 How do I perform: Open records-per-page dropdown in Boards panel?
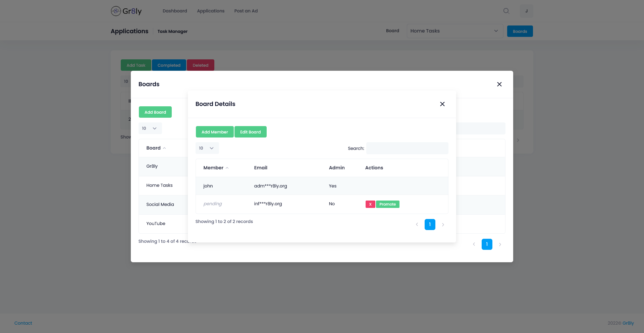[150, 128]
